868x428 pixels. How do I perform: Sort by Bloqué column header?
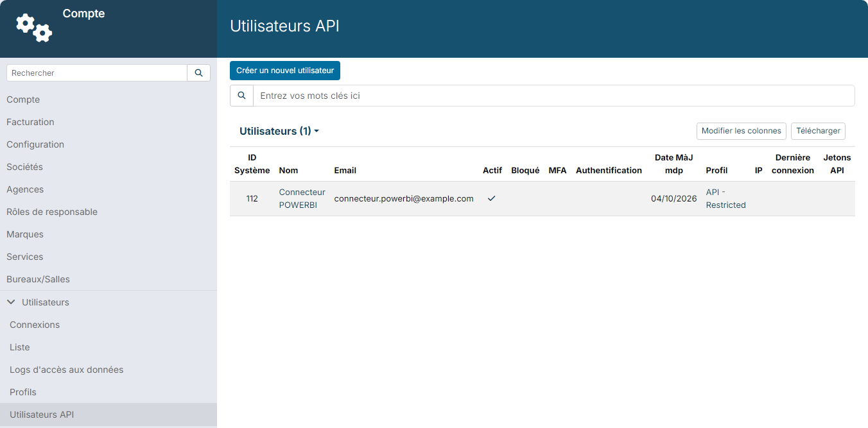click(x=525, y=171)
